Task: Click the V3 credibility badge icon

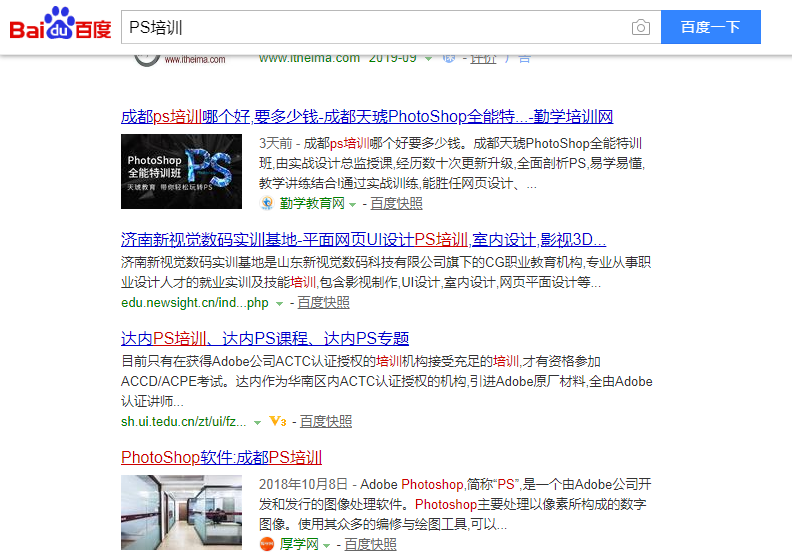Action: [x=278, y=421]
